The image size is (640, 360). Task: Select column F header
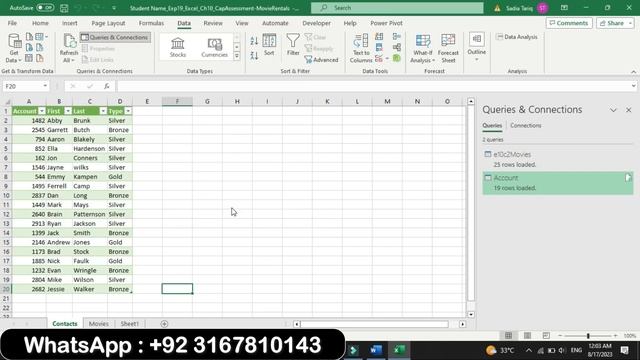tap(177, 101)
